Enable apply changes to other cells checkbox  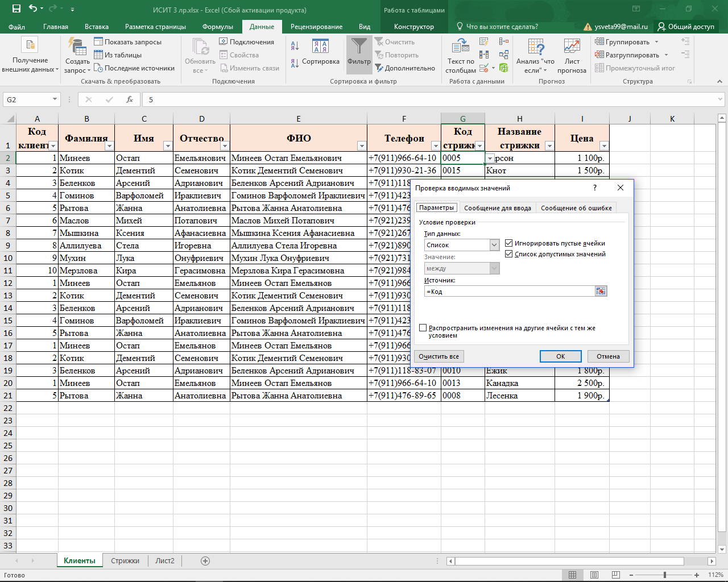(x=423, y=328)
